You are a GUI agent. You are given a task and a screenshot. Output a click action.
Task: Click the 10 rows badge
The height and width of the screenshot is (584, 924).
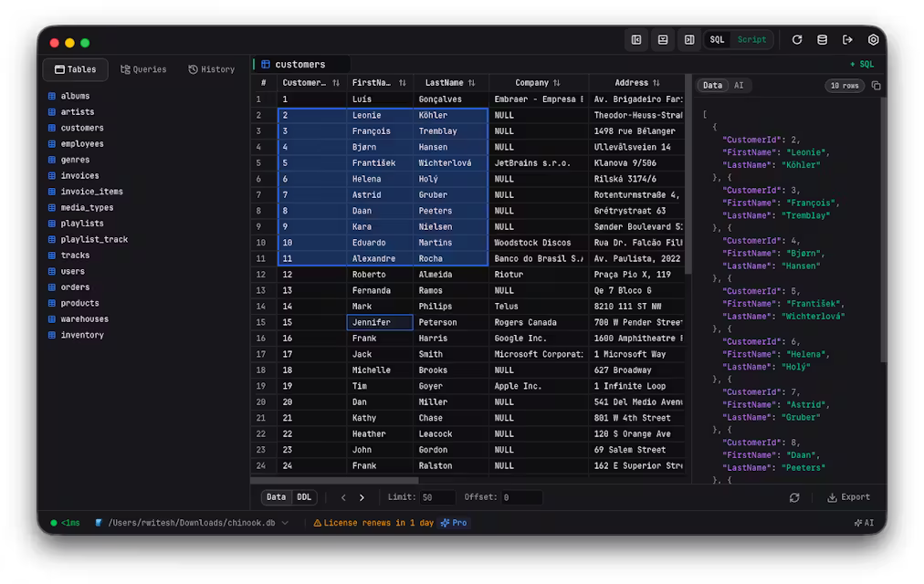pyautogui.click(x=845, y=86)
